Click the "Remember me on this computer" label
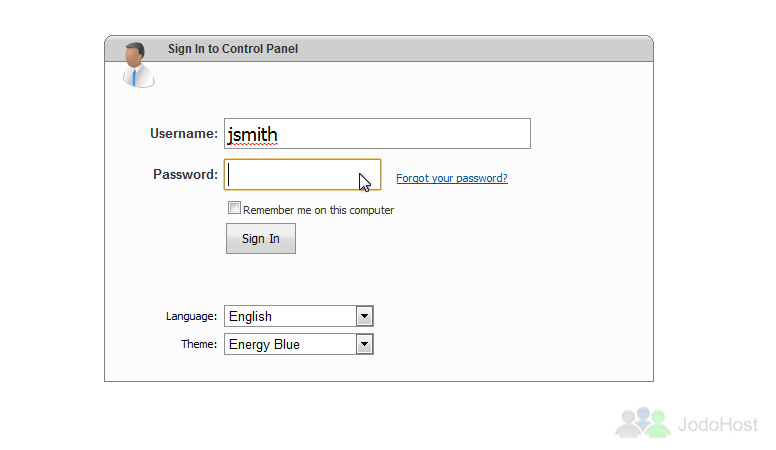Screen dimensions: 776x450 pos(318,210)
